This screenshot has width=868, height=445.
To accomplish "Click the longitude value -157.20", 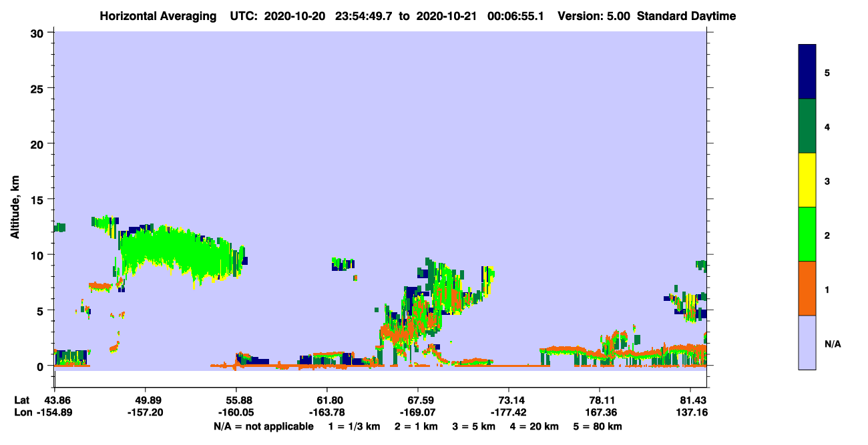I will pyautogui.click(x=145, y=413).
